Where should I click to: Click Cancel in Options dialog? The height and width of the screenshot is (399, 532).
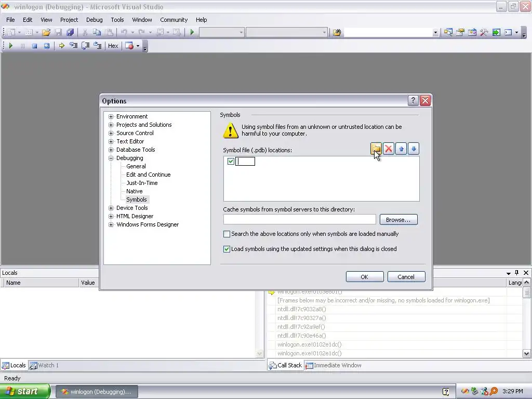pyautogui.click(x=406, y=277)
